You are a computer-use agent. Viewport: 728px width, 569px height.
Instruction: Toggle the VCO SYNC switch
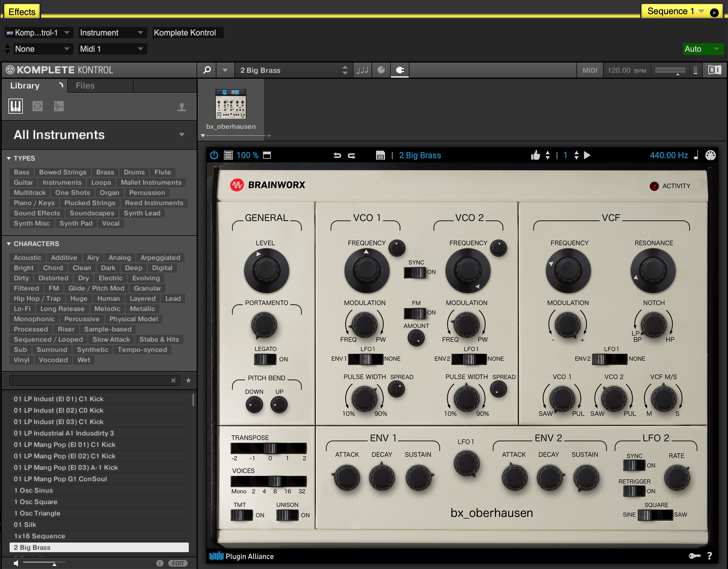point(415,272)
